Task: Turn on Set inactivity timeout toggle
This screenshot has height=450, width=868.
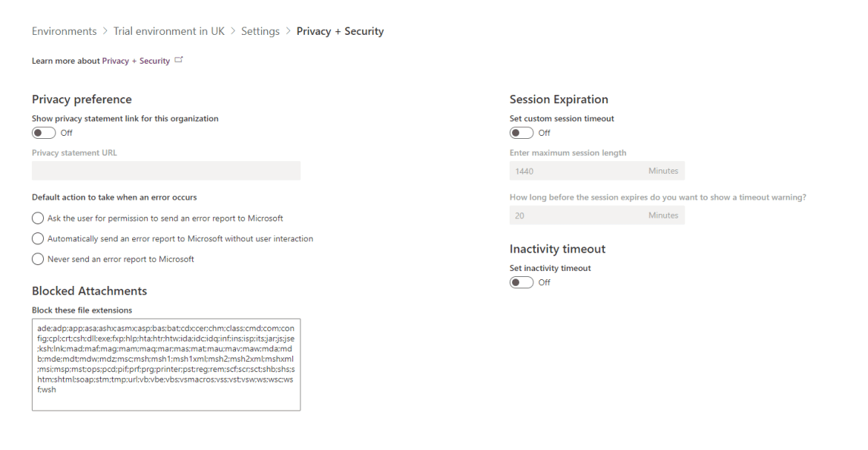Action: 522,283
